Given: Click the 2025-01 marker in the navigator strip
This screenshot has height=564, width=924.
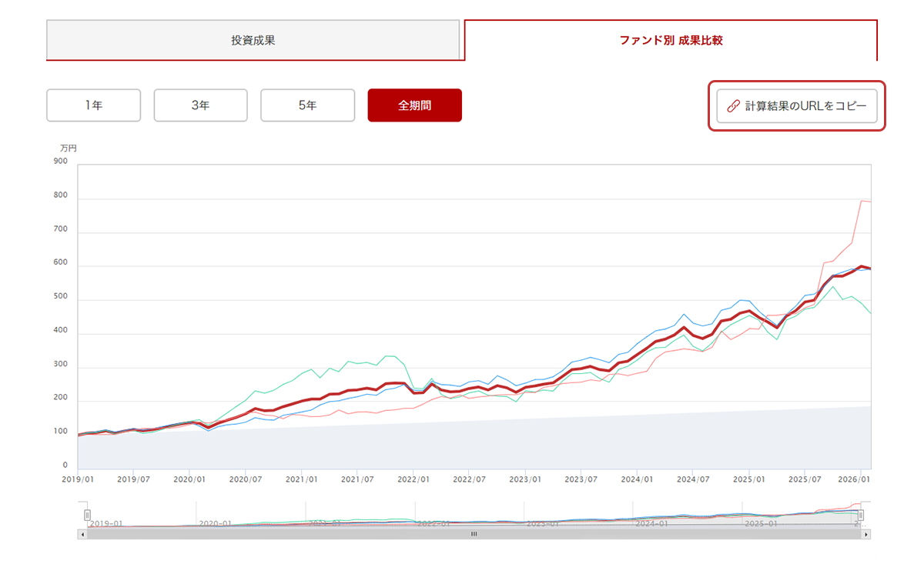Looking at the screenshot, I should coord(760,523).
